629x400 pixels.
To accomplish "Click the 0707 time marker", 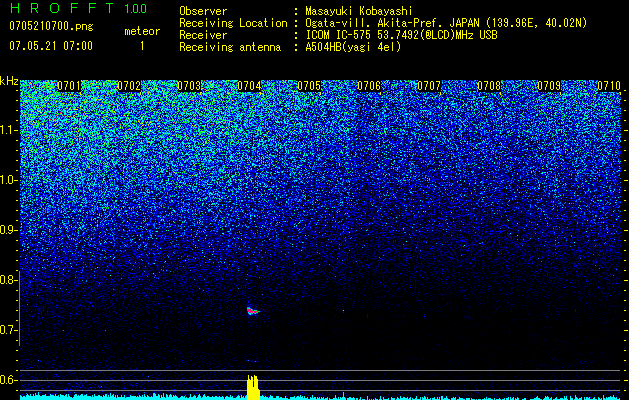I will pos(429,86).
